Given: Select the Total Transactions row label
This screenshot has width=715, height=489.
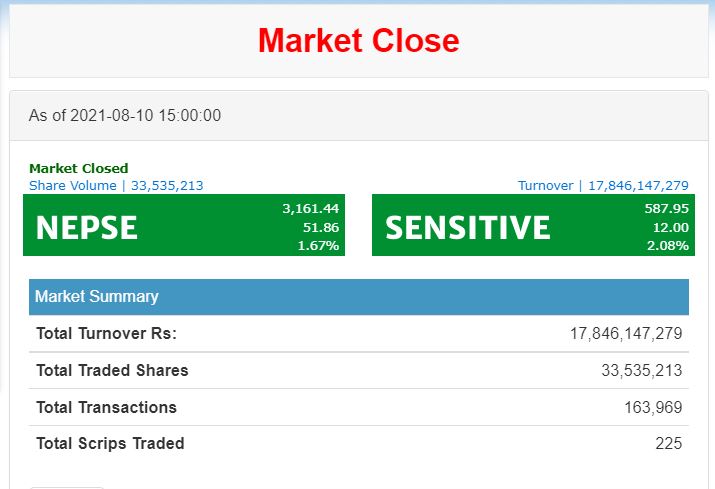Looking at the screenshot, I should coord(106,407).
